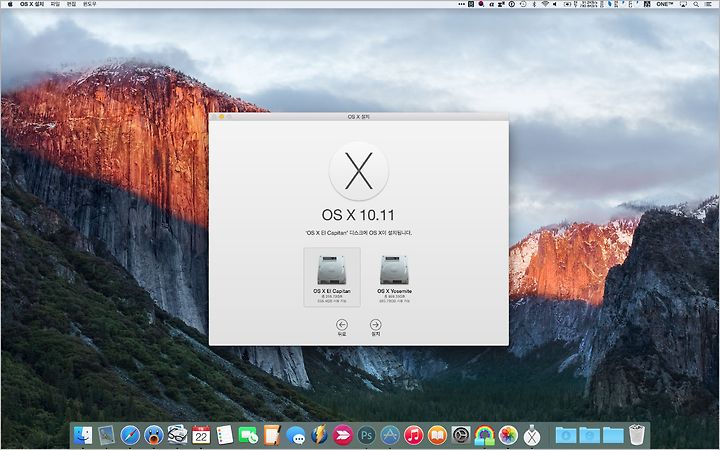Select the OS X El Capitan disk
Viewport: 720px width, 450px height.
point(332,277)
